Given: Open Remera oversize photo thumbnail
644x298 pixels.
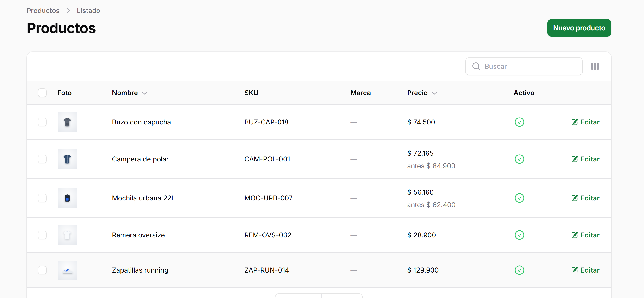Looking at the screenshot, I should pos(67,235).
